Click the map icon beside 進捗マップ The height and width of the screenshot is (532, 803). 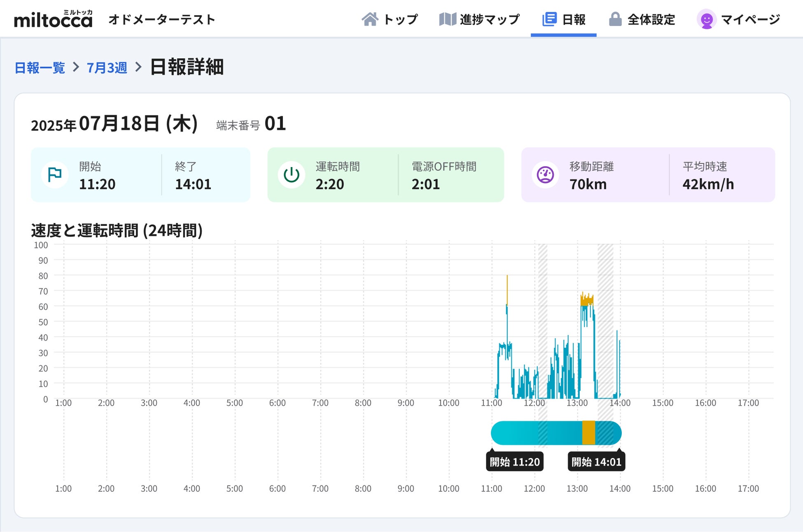448,19
